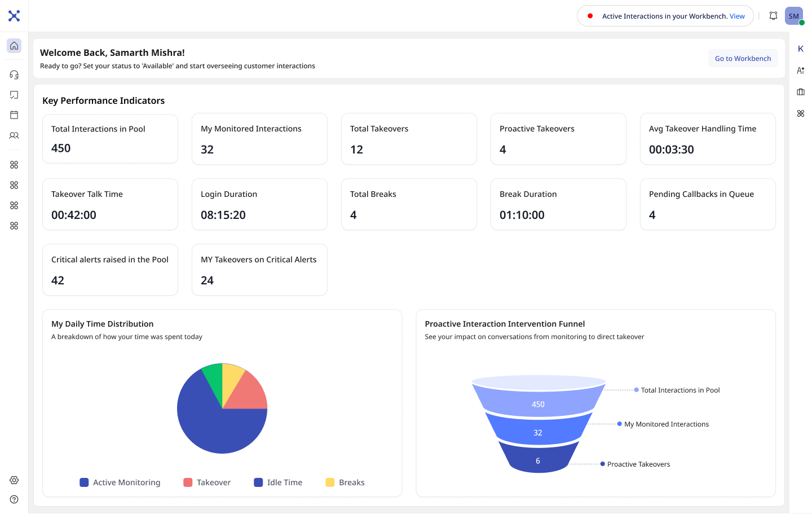
Task: Select the Avg Takeover Handling Time card
Action: (x=708, y=139)
